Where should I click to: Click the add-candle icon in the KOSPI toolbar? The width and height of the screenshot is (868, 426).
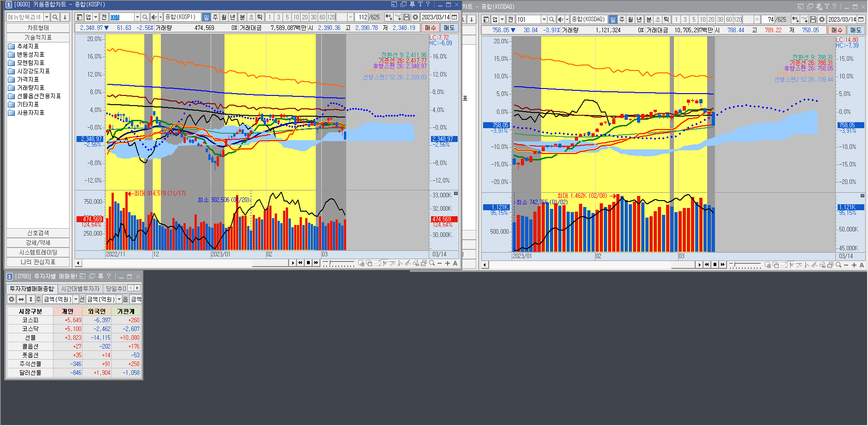pos(389,17)
